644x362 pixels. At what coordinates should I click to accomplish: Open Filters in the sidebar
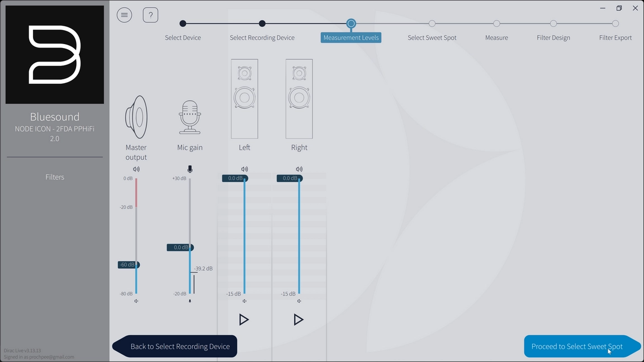coord(55,177)
